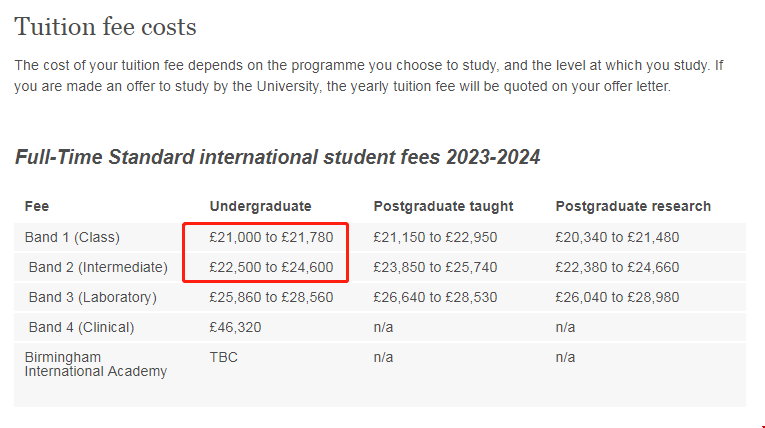Click the "Birmingham International Academy" row label
The height and width of the screenshot is (428, 765).
click(95, 364)
